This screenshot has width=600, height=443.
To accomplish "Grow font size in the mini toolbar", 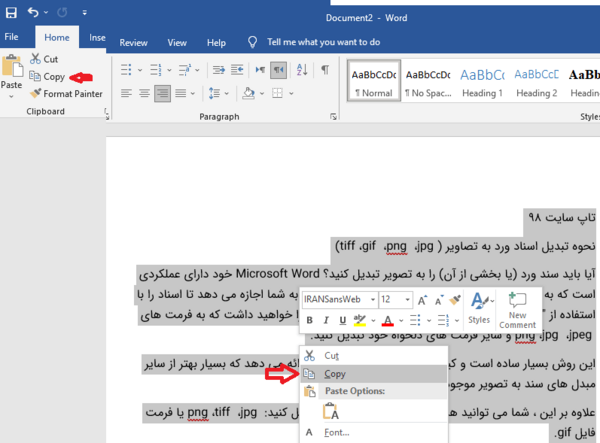I will tap(422, 300).
